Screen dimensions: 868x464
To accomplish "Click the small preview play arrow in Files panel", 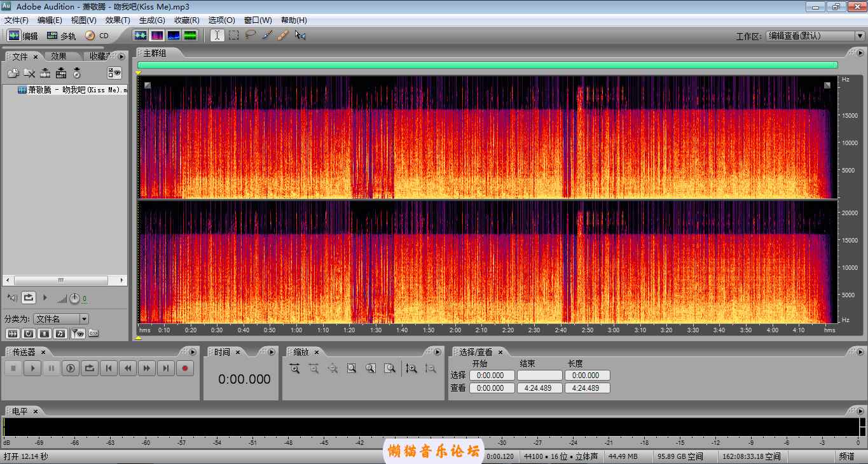I will (x=45, y=297).
